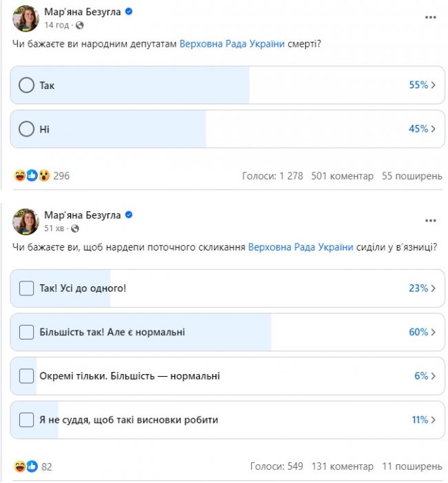Click the globe privacy icon beside '51 хв'
Image resolution: width=448 pixels, height=483 pixels.
pos(74,228)
